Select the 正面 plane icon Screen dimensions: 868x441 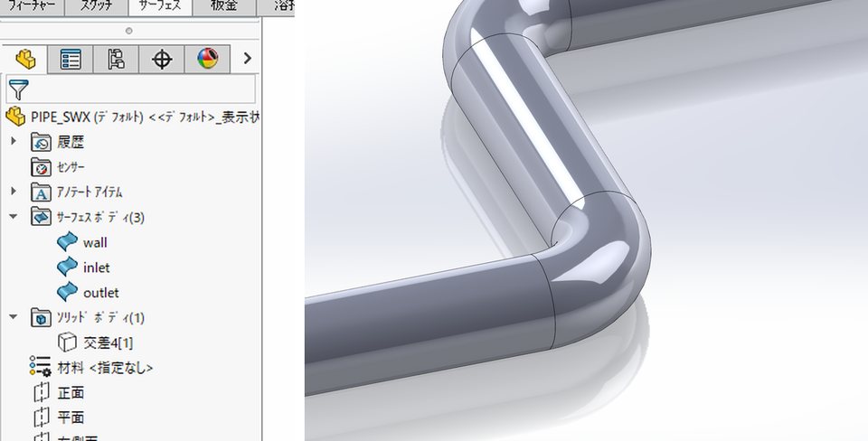coord(42,392)
